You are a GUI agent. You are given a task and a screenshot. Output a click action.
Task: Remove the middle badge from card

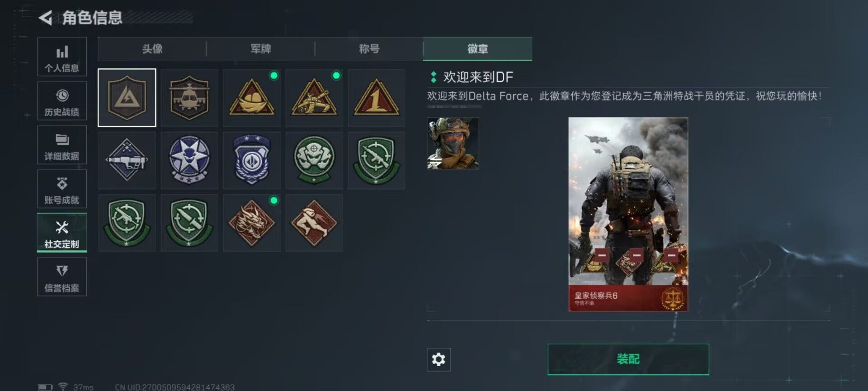636,255
